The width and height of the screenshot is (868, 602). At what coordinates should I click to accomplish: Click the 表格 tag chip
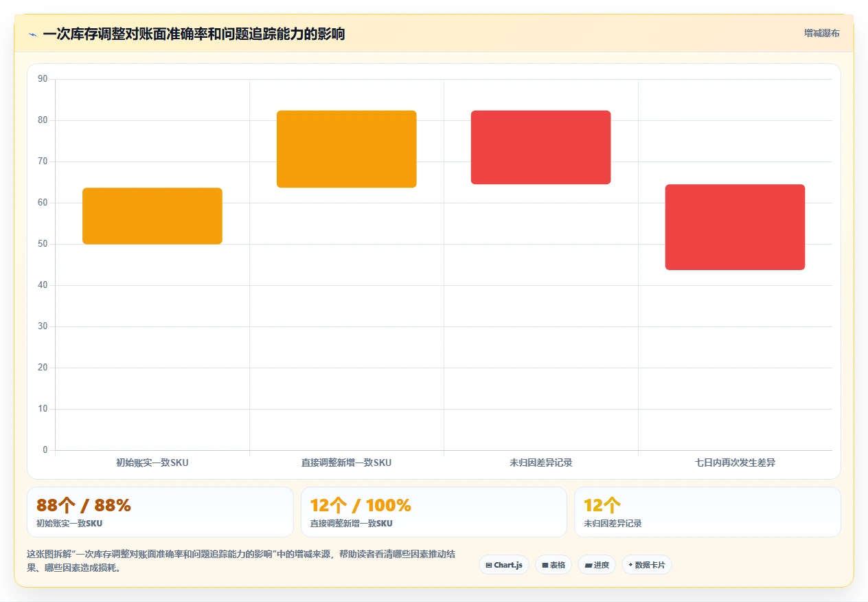click(x=553, y=565)
